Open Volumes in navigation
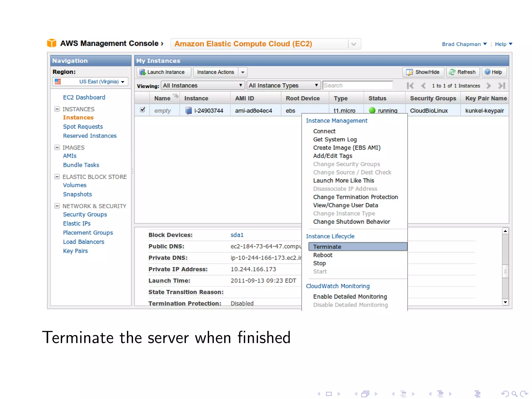Image resolution: width=532 pixels, height=399 pixels. (75, 185)
